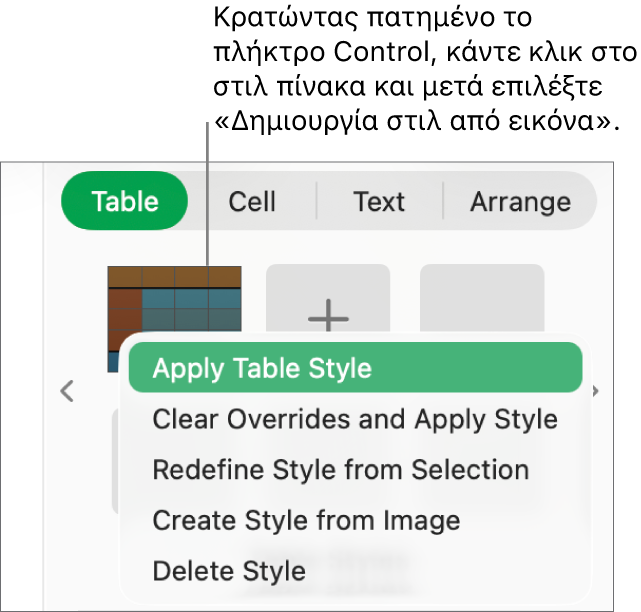Click the highlighted green context menu entry
Screen dimensions: 641x612
point(355,368)
